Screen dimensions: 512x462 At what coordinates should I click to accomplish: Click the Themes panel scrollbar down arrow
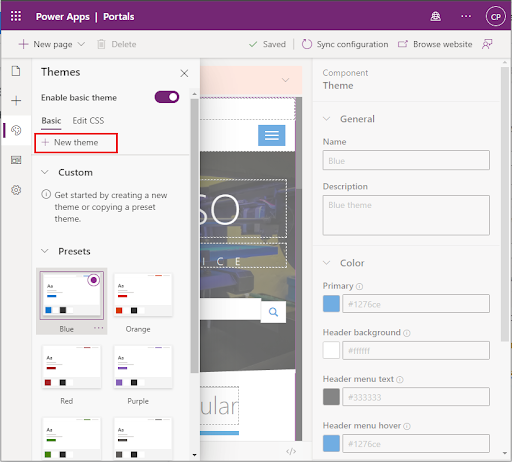195,455
